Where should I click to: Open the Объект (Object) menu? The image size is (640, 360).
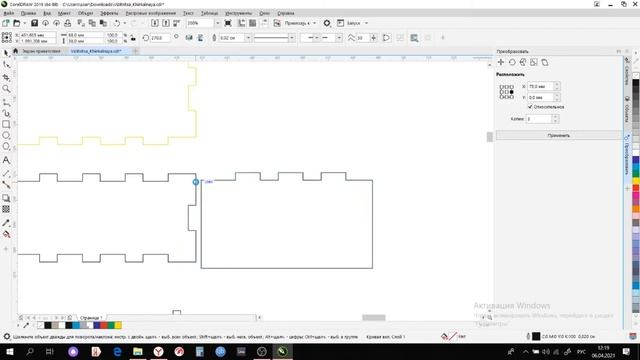85,13
